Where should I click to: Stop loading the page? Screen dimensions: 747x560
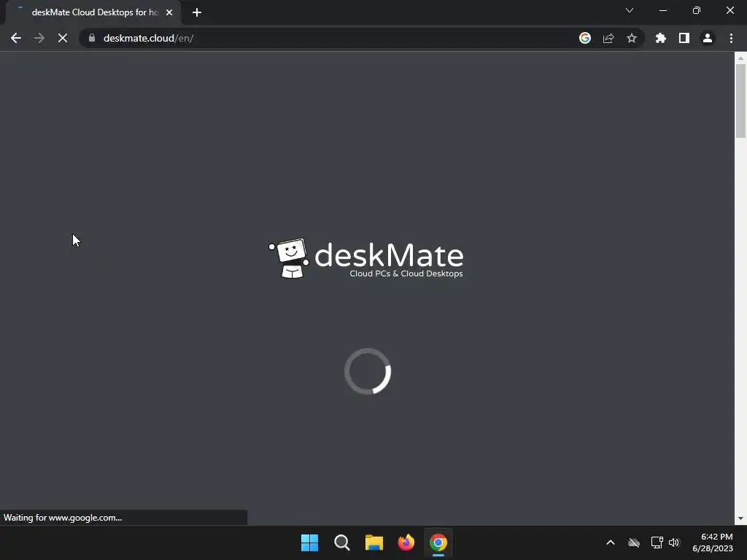63,38
